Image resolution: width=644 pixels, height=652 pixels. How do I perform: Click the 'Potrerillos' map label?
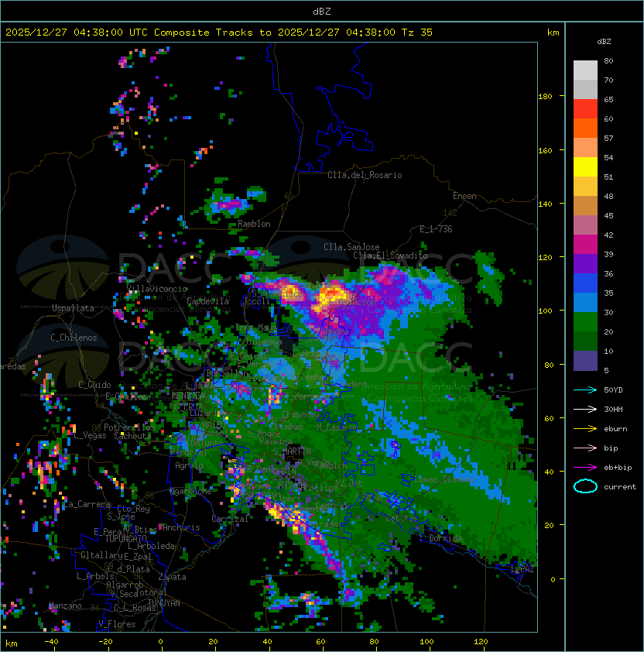129,427
